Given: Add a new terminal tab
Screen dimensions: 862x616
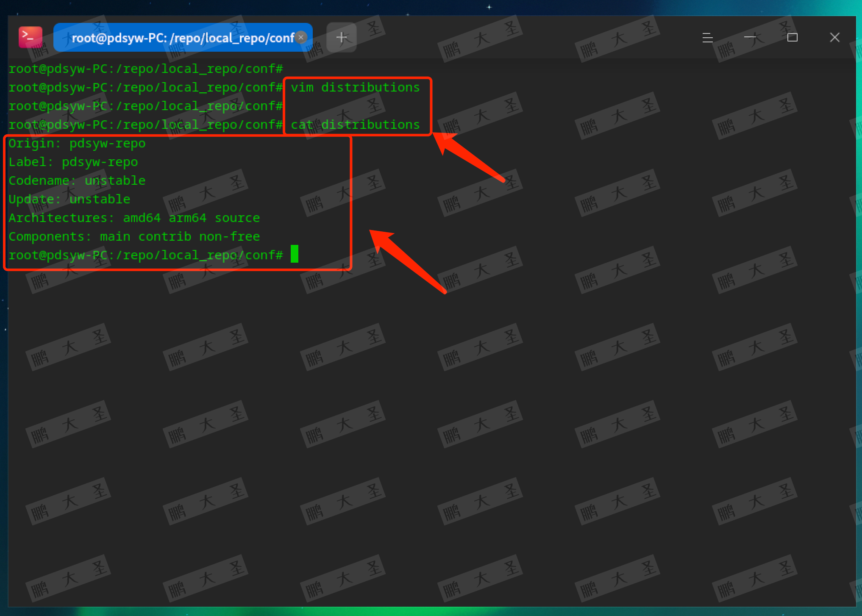Looking at the screenshot, I should [342, 37].
